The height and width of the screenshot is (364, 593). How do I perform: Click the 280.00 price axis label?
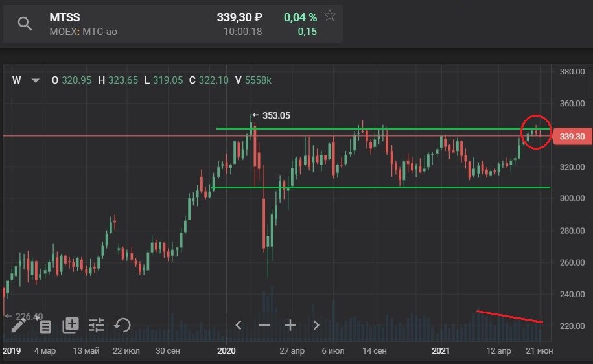(x=572, y=231)
